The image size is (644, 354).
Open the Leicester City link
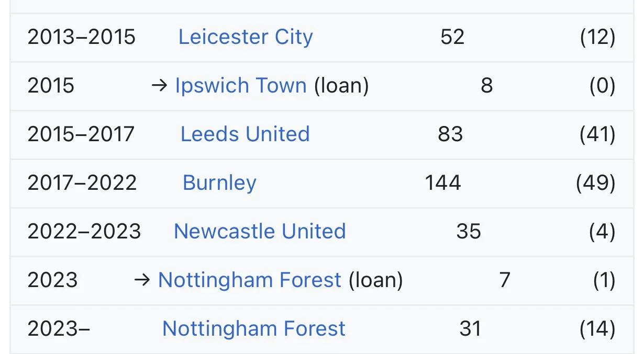pos(246,37)
